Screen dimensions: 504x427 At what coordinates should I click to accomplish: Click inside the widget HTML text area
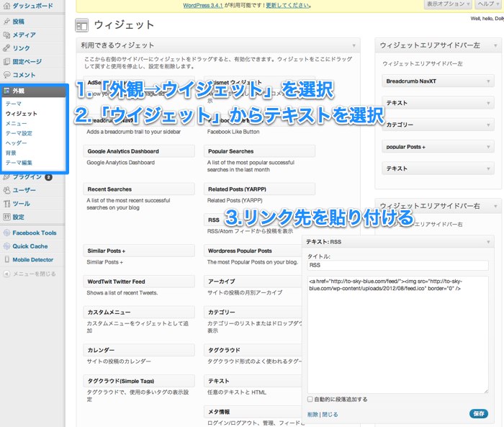coord(398,335)
